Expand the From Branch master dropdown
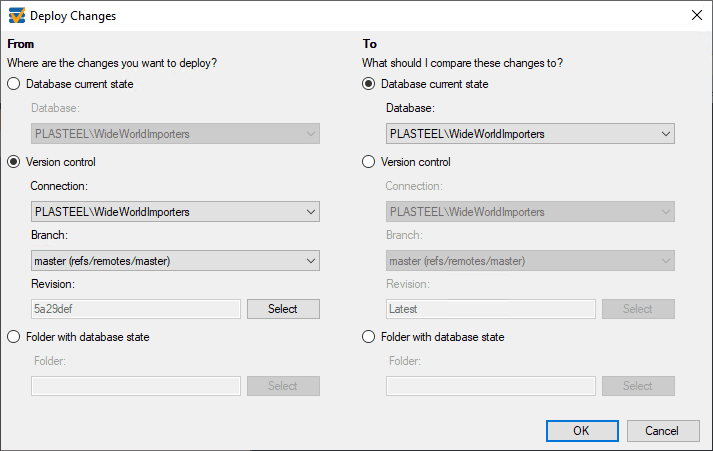Viewport: 713px width, 451px height. (x=176, y=261)
